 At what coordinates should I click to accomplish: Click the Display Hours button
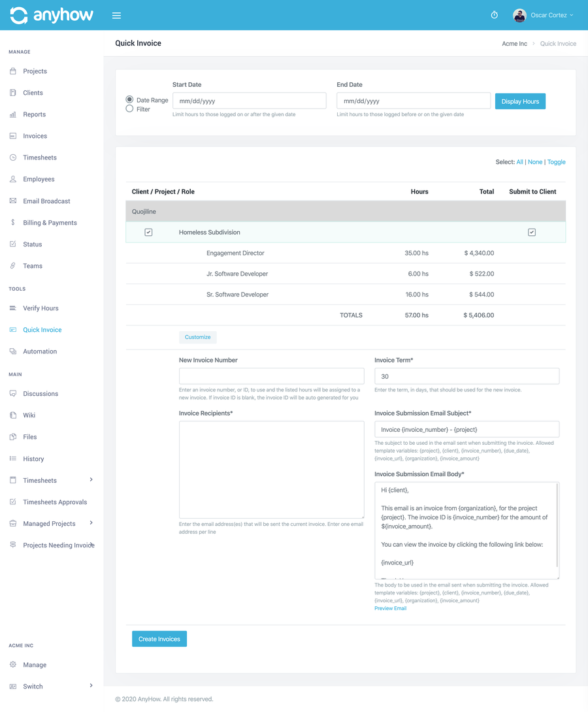click(x=520, y=101)
